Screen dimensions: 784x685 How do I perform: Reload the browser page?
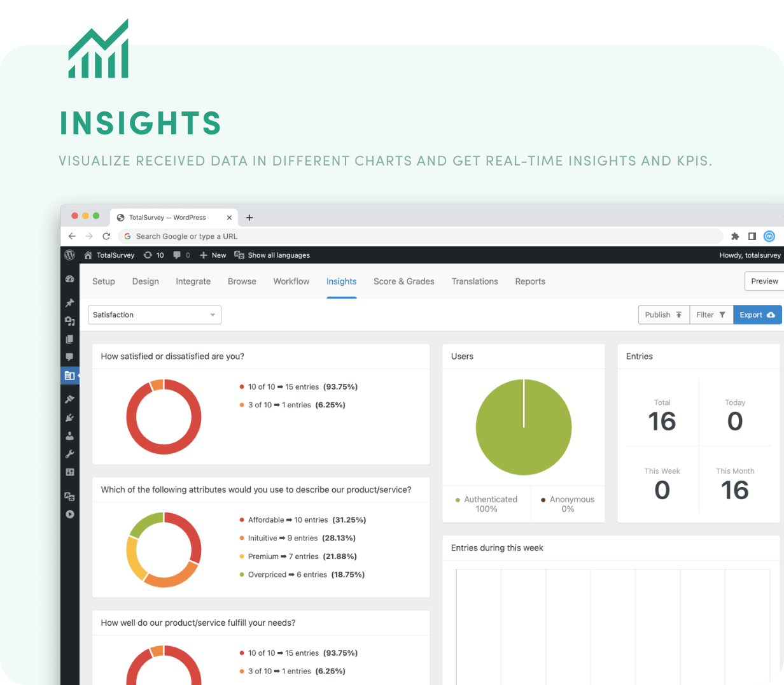pos(106,236)
